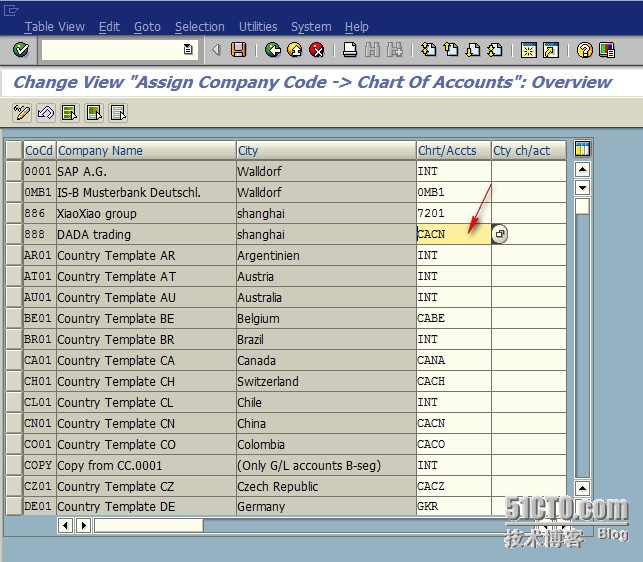This screenshot has width=643, height=562.
Task: Click the Previous Page icon
Action: (451, 50)
